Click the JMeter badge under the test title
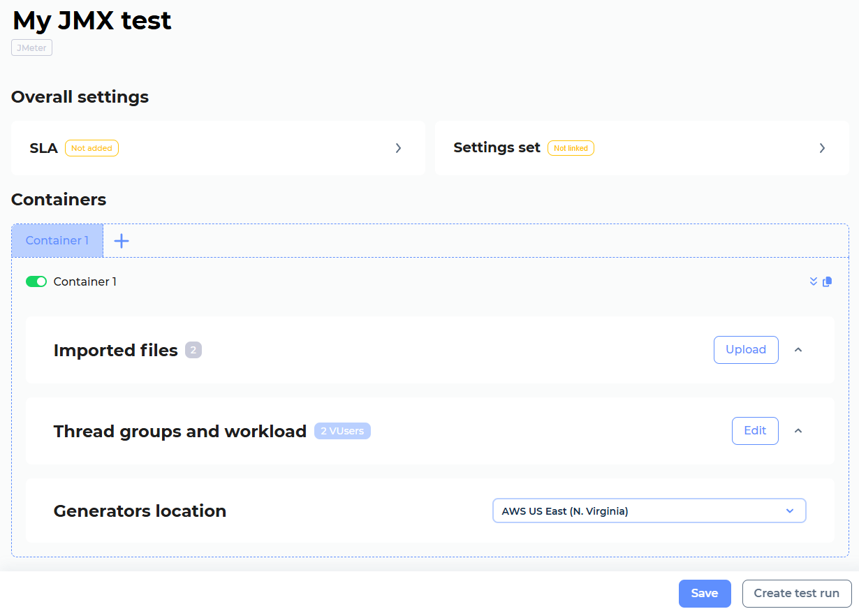This screenshot has width=859, height=616. coord(31,47)
